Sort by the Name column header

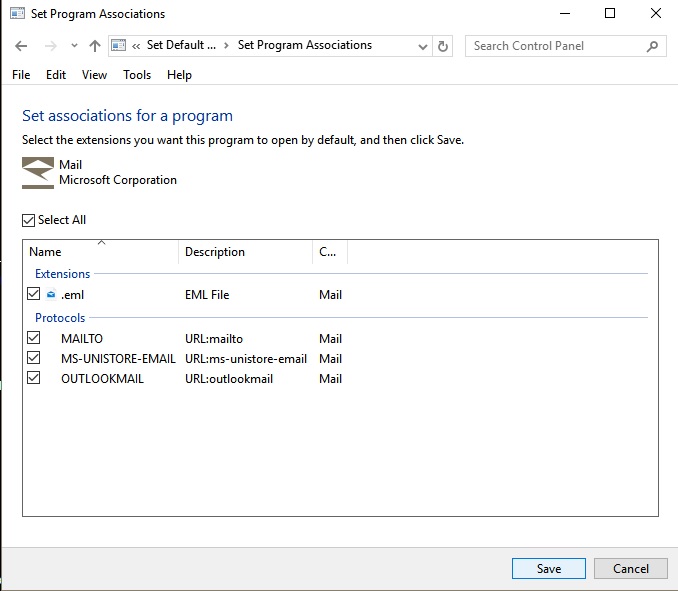[x=101, y=252]
